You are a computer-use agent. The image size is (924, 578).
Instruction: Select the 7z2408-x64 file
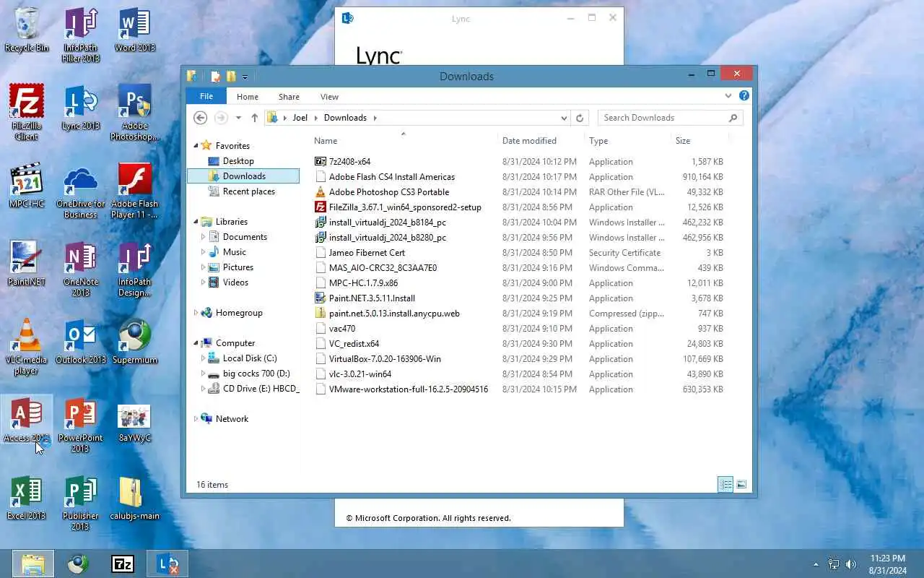349,162
